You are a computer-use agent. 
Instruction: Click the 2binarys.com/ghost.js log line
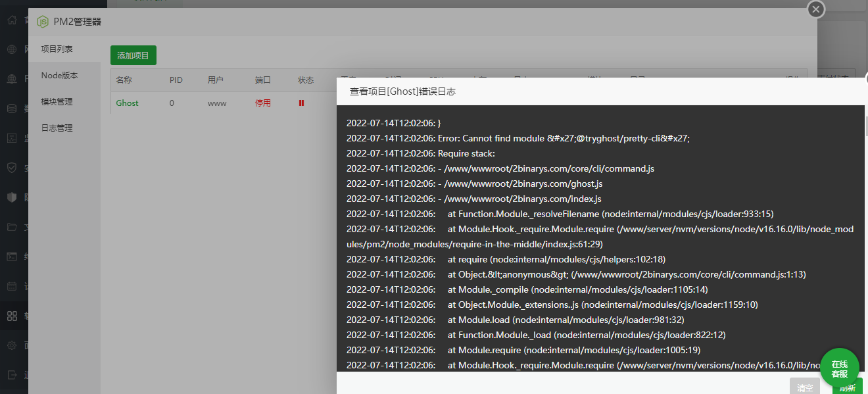475,184
